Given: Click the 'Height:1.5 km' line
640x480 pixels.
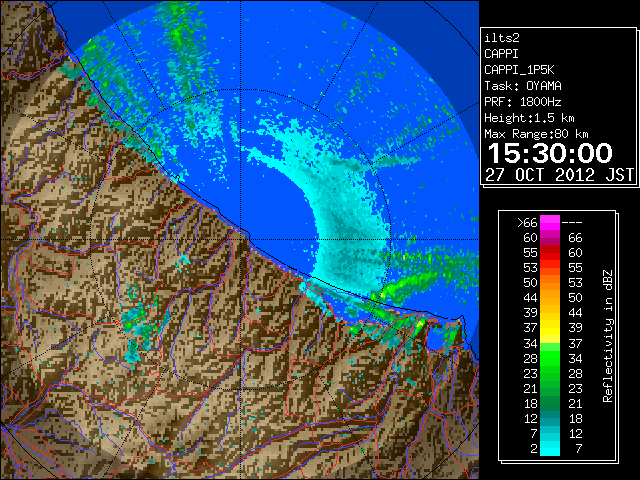Looking at the screenshot, I should [x=529, y=118].
